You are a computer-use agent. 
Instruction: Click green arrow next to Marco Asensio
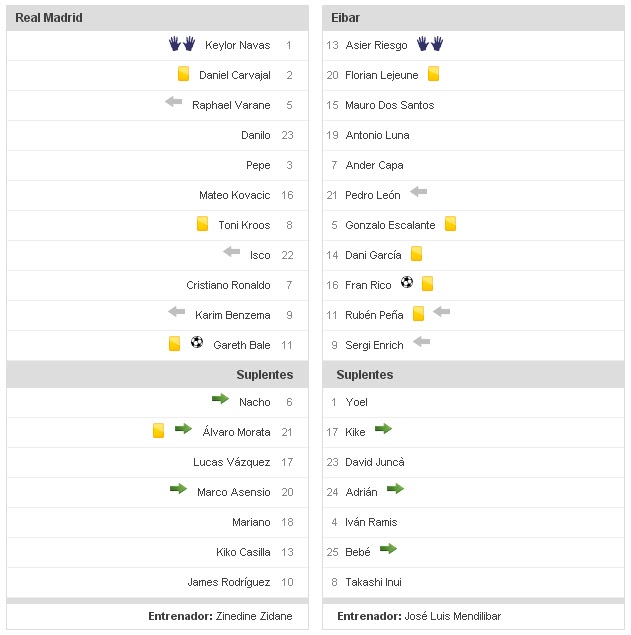(178, 489)
